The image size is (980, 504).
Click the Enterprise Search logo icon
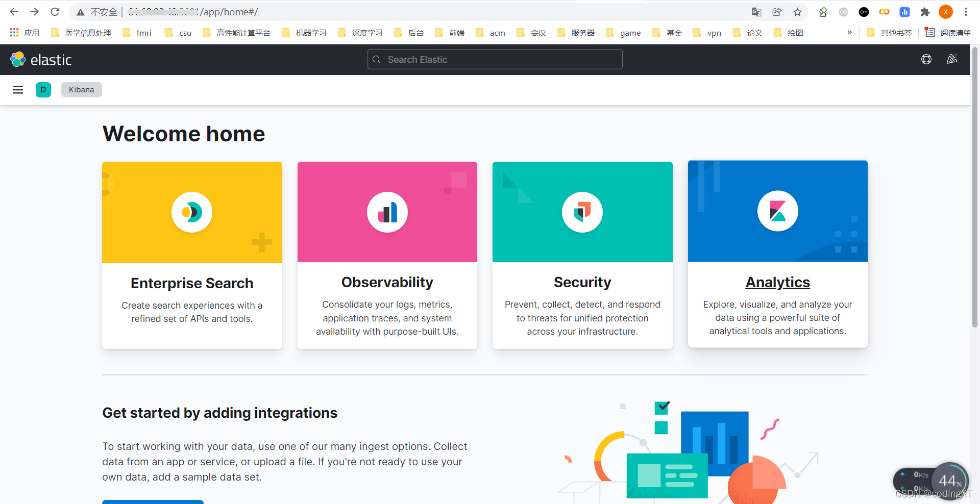[x=192, y=212]
